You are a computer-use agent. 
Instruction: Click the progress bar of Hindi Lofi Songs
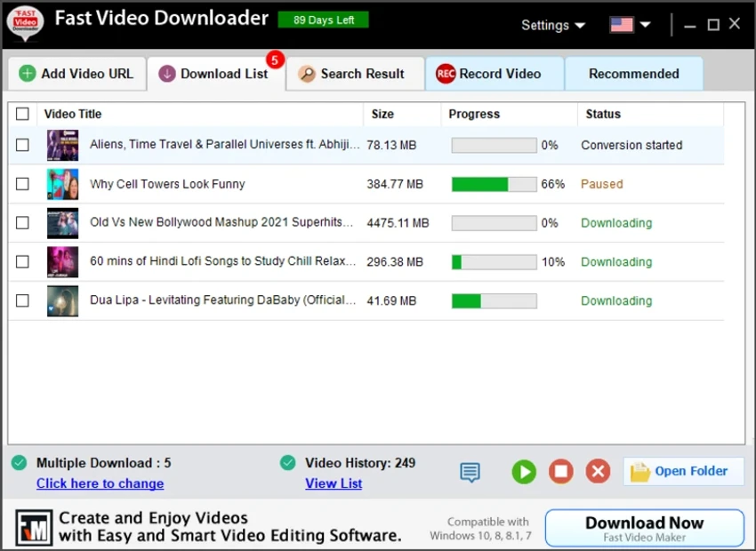(495, 262)
